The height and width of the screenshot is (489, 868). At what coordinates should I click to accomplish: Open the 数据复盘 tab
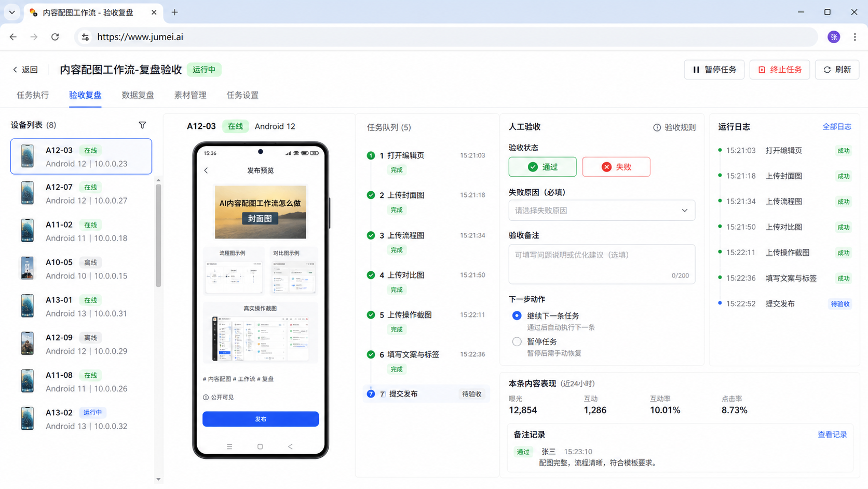click(x=138, y=95)
